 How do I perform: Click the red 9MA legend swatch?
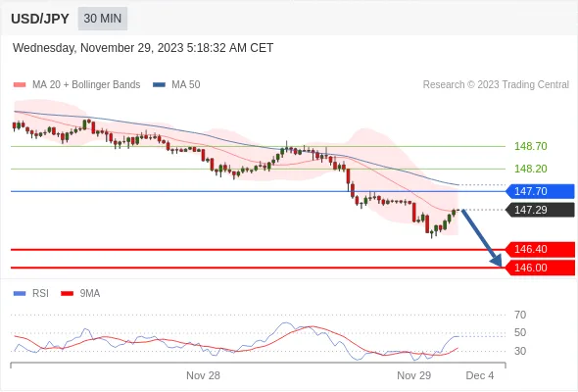[67, 294]
